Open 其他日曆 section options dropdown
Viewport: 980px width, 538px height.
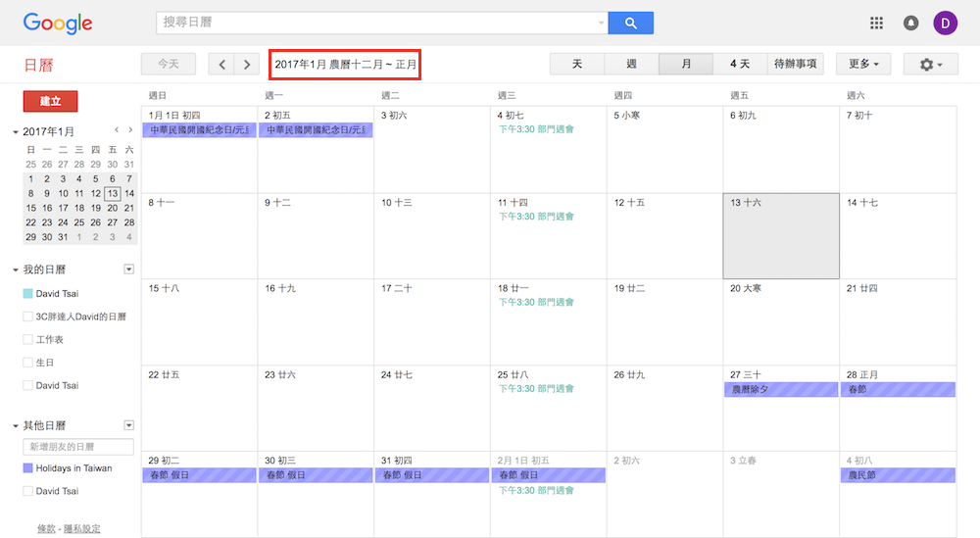pos(128,425)
